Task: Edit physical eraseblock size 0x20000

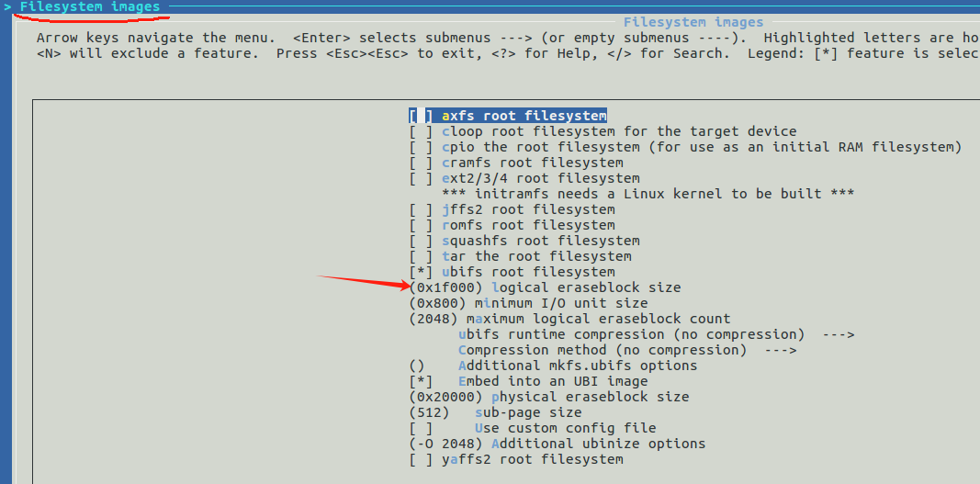Action: [445, 397]
